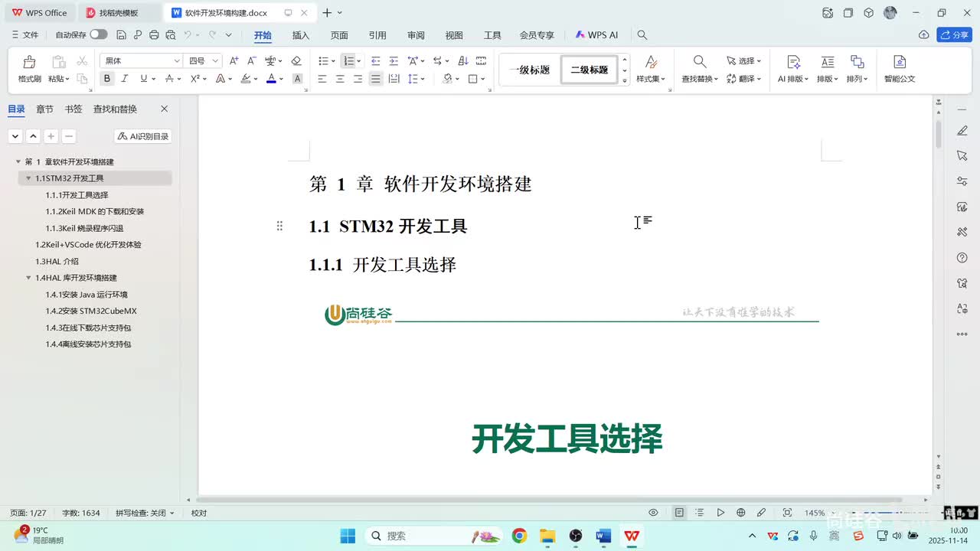The height and width of the screenshot is (551, 980).
Task: Open the Review (审阅) ribbon tab
Action: (416, 35)
